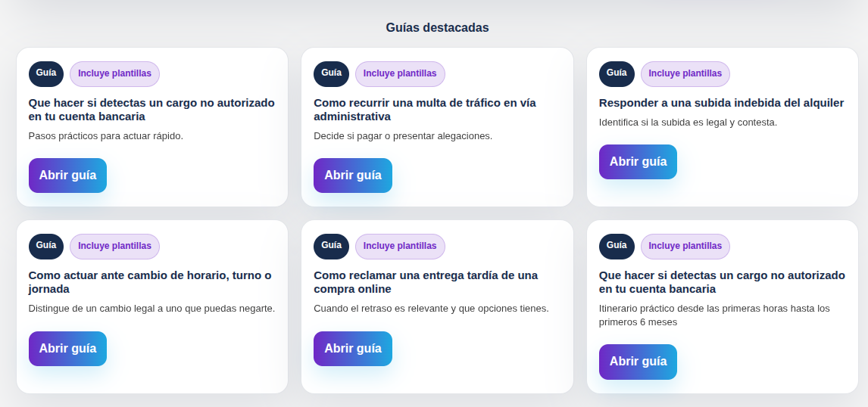Click description 'Cuando el retraso es relevante'
The width and height of the screenshot is (868, 407).
click(x=431, y=309)
